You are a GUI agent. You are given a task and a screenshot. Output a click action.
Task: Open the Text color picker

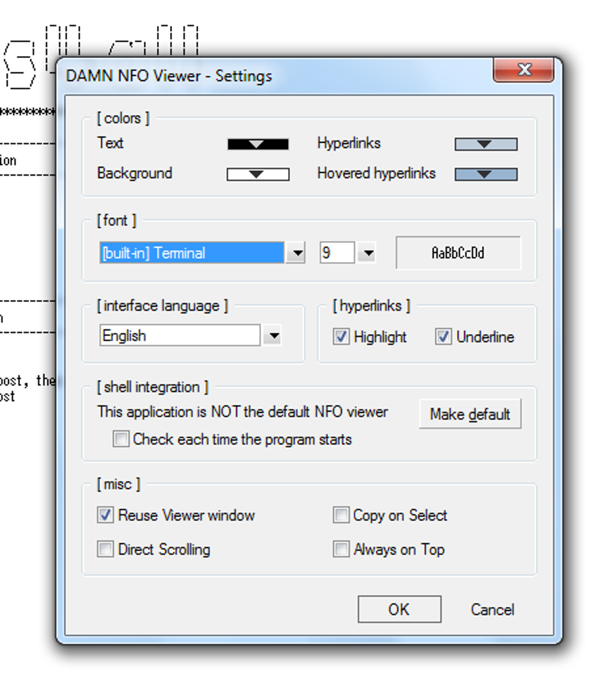tap(258, 144)
